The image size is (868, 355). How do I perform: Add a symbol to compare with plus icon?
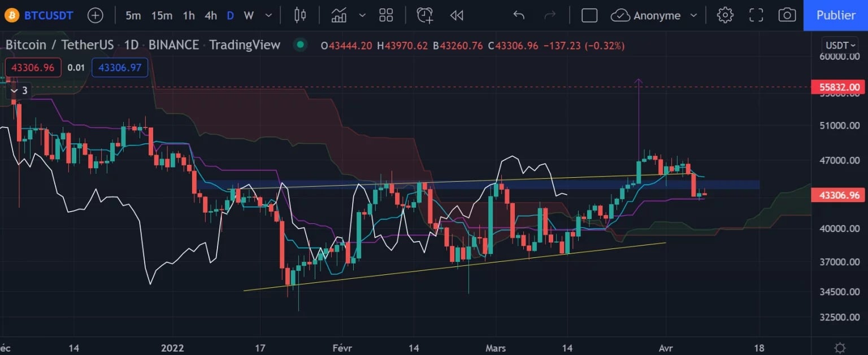(96, 15)
